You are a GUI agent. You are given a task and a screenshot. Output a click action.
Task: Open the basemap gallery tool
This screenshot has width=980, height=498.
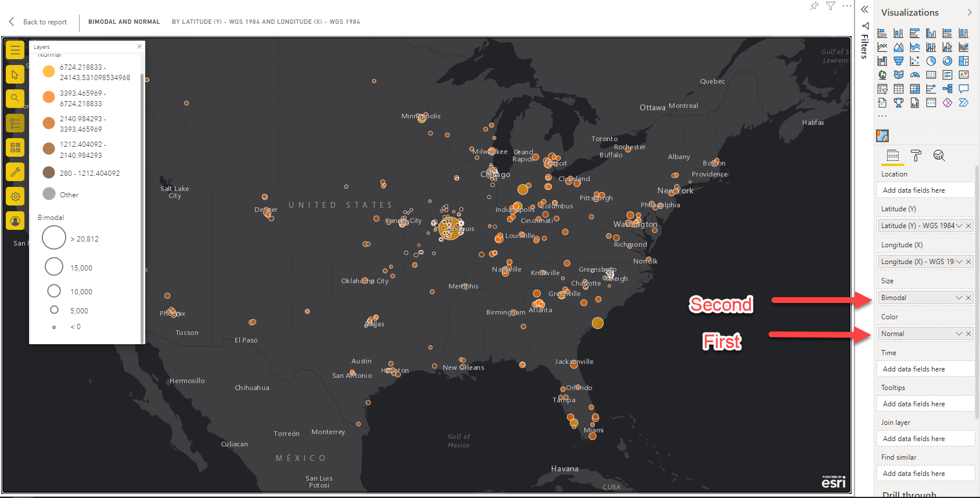click(15, 147)
